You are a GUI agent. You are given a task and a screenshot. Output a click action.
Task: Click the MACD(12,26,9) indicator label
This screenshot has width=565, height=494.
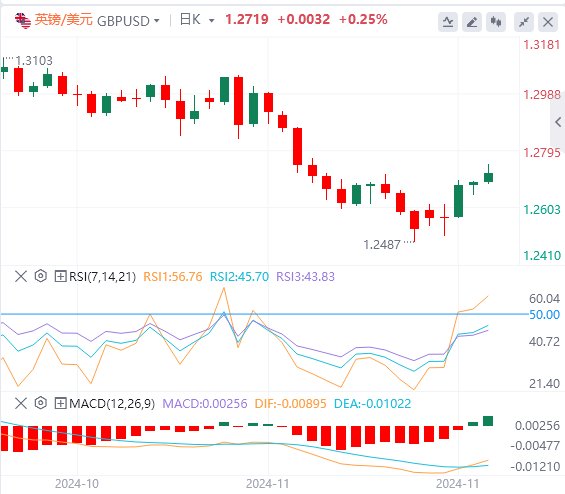pos(112,403)
